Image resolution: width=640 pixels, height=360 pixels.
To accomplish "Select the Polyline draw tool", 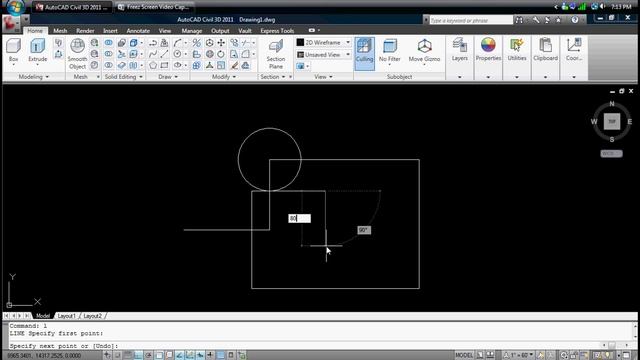I will pyautogui.click(x=153, y=42).
